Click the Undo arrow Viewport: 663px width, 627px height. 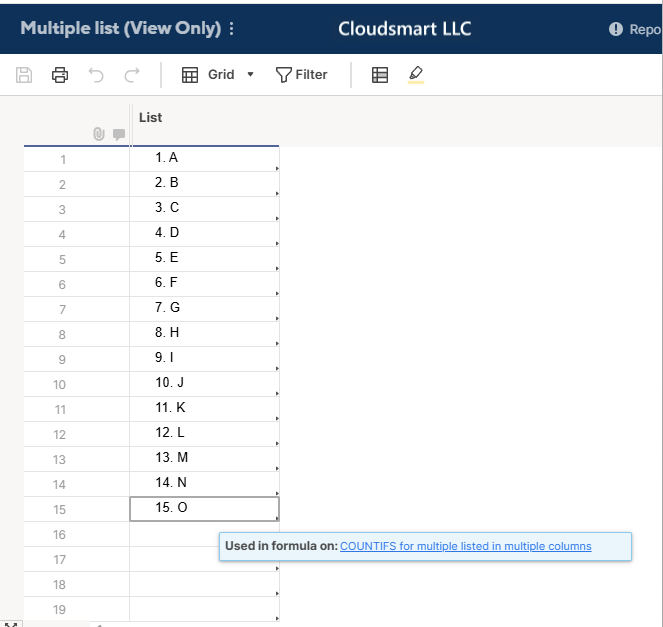pos(96,75)
